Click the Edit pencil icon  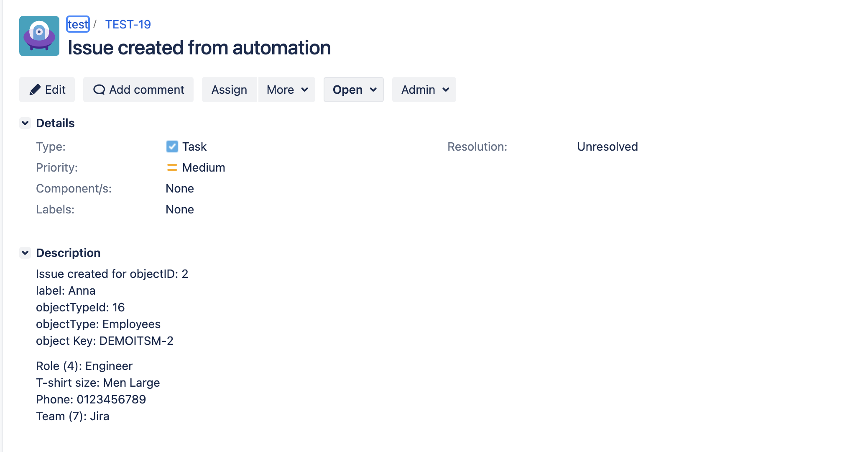pyautogui.click(x=35, y=90)
